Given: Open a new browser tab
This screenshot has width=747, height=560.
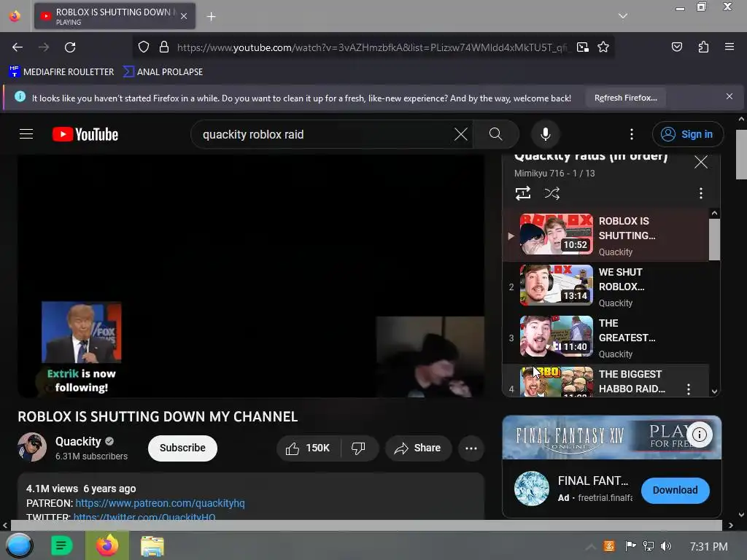Looking at the screenshot, I should click(211, 16).
